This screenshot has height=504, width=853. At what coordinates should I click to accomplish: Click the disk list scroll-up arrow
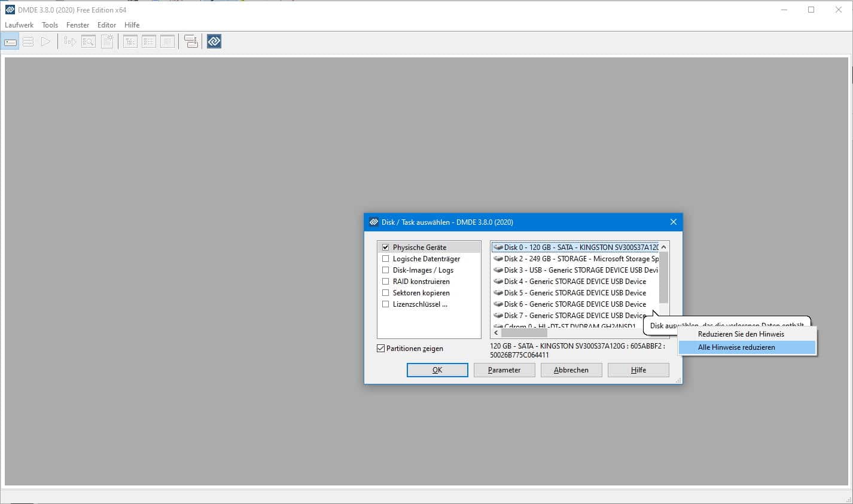click(663, 248)
